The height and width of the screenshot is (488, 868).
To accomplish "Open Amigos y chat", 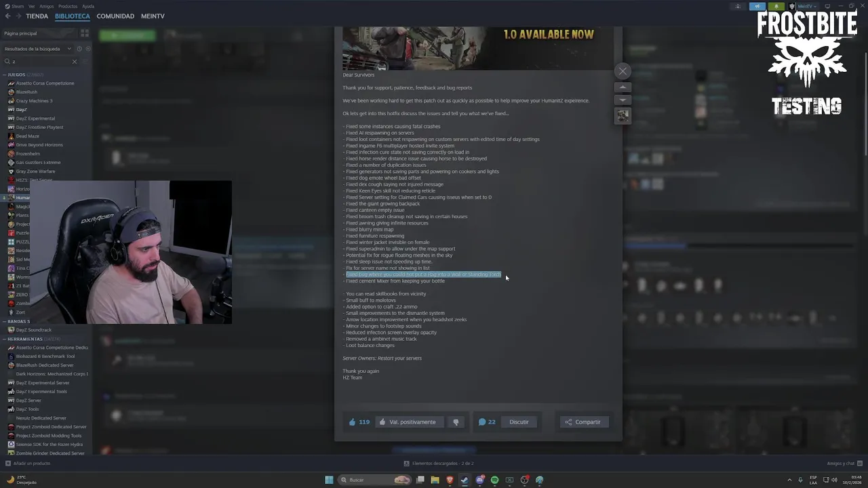I will (844, 464).
